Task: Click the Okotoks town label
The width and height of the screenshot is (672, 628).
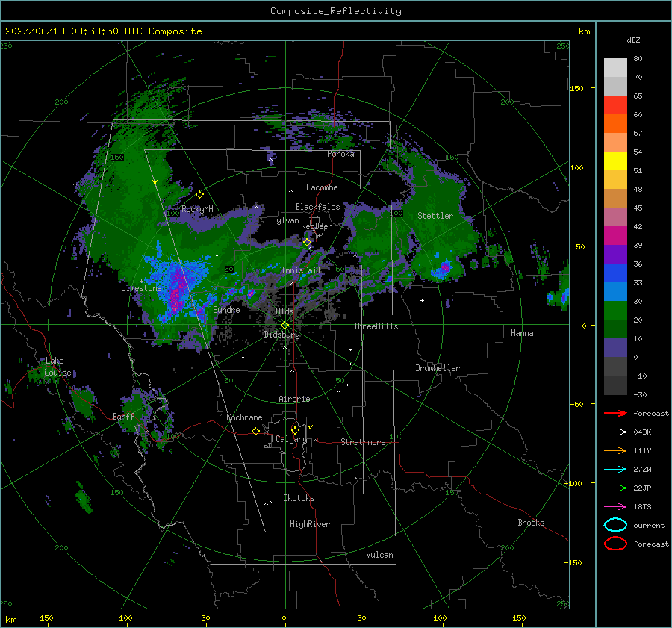Action: coord(299,498)
